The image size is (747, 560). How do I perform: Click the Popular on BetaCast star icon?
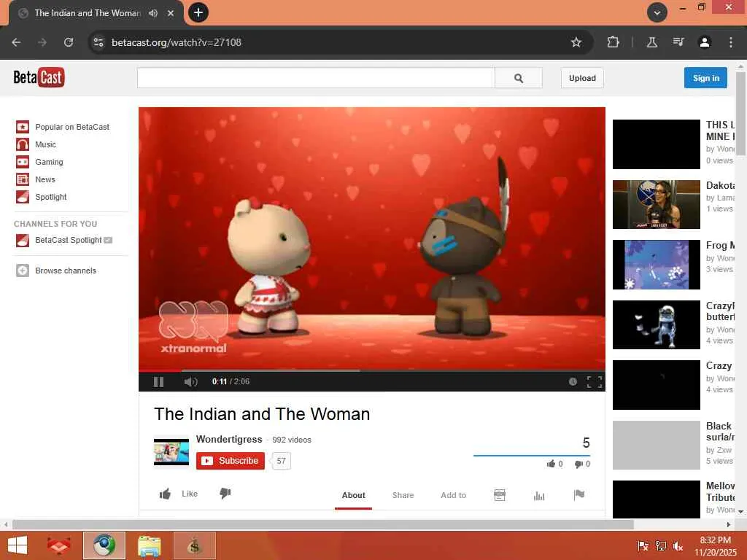pyautogui.click(x=23, y=127)
